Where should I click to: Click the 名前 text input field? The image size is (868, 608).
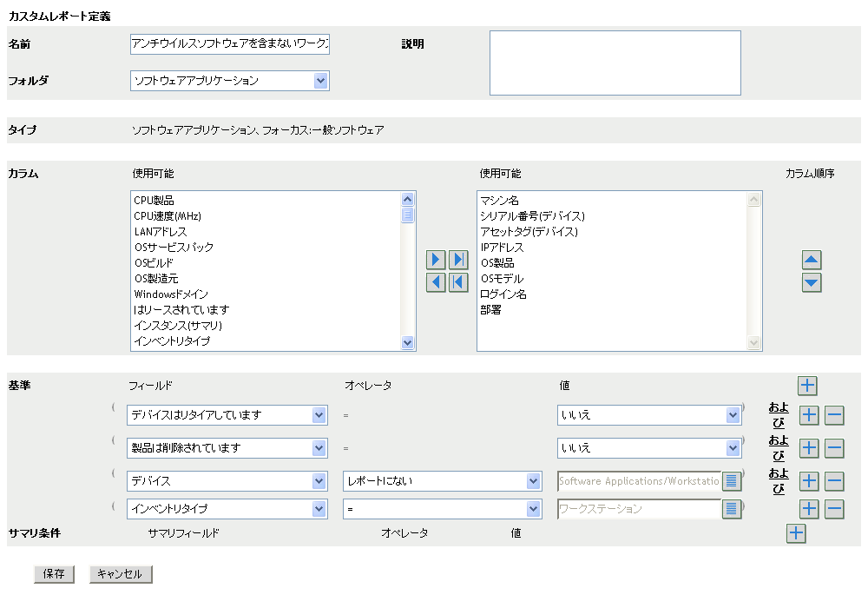[x=229, y=44]
